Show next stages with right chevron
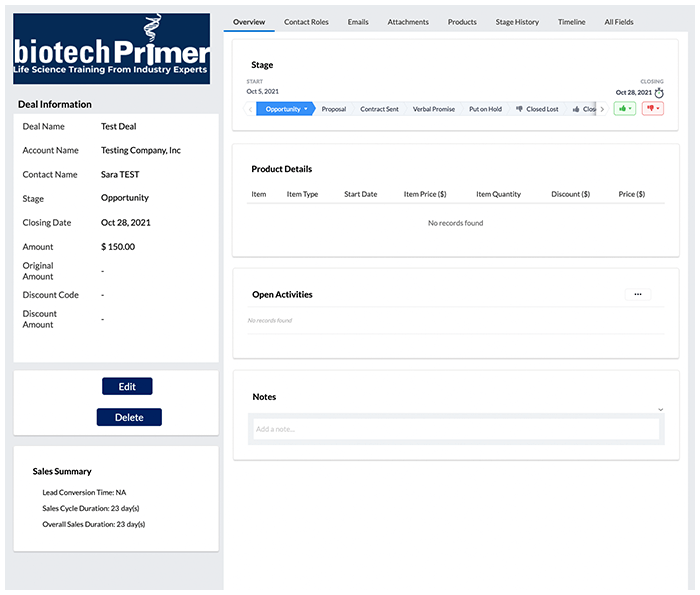The image size is (700, 595). click(602, 109)
